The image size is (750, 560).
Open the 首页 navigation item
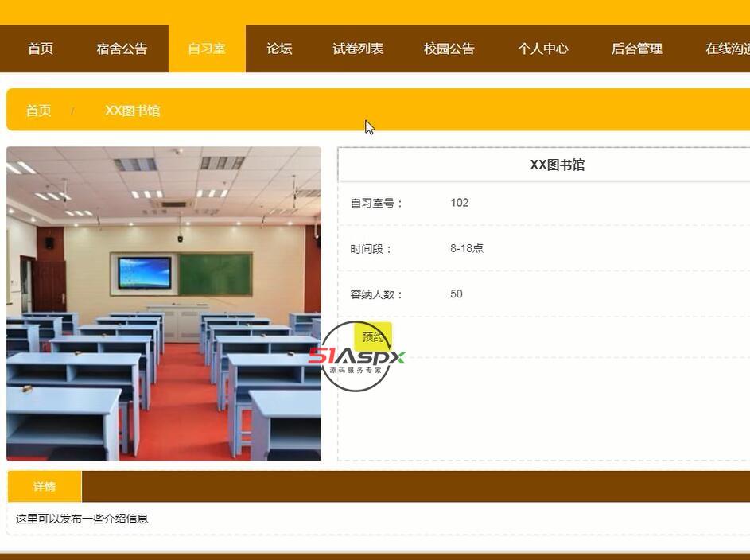(x=41, y=49)
